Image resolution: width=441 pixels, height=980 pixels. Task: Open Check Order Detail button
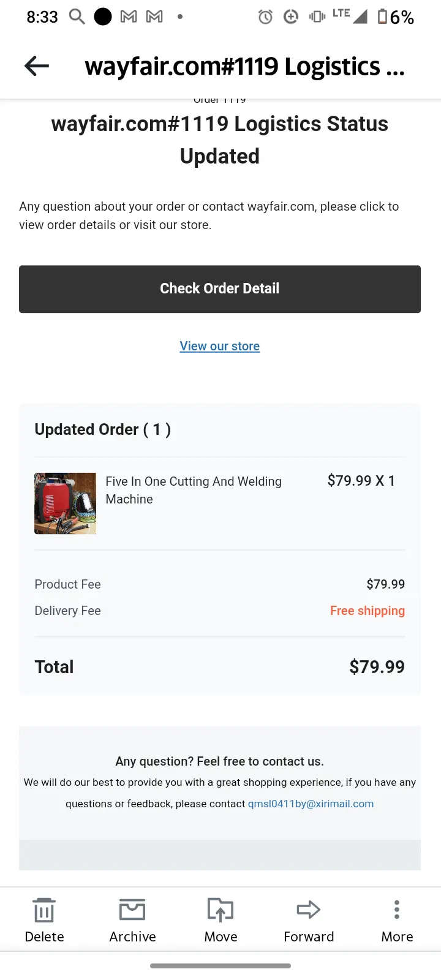click(x=220, y=289)
